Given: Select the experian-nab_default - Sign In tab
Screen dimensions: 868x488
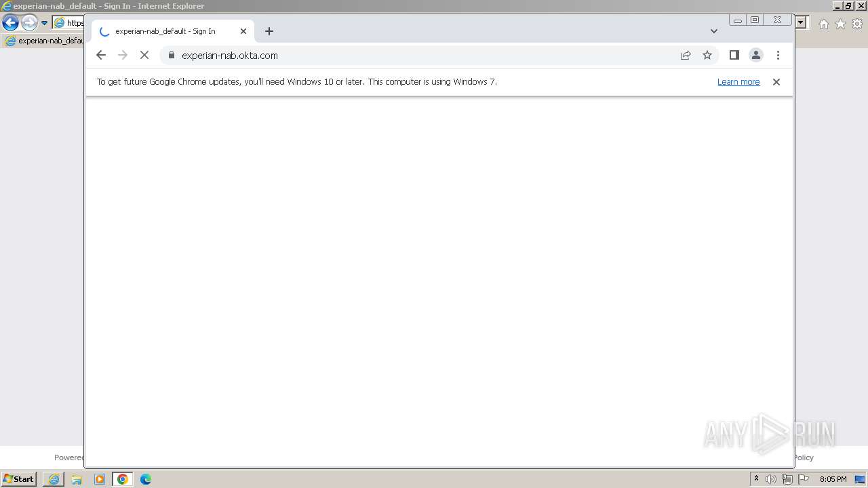Looking at the screenshot, I should [173, 31].
